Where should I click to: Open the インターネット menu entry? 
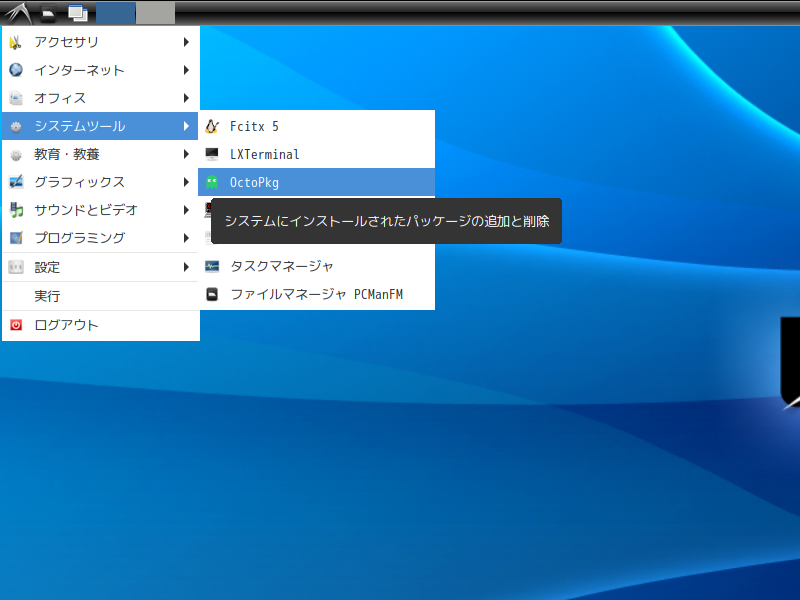tap(100, 70)
